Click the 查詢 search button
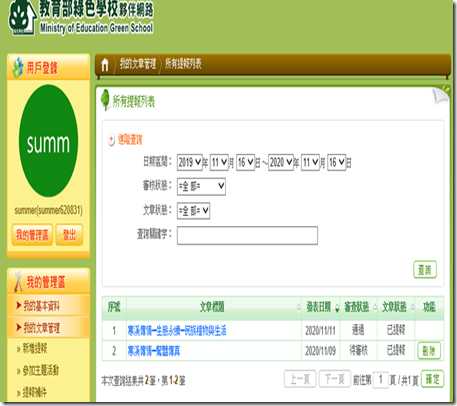This screenshot has height=406, width=457. tap(425, 270)
